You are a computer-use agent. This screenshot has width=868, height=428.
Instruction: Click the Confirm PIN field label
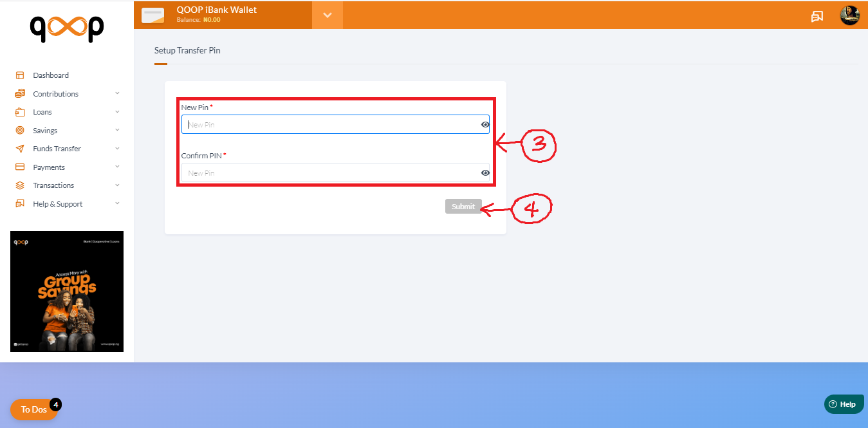tap(204, 156)
